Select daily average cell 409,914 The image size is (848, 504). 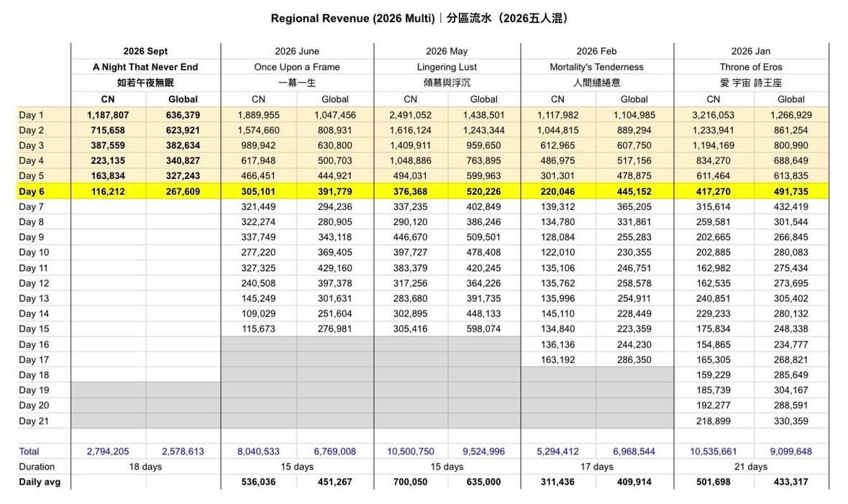[634, 482]
